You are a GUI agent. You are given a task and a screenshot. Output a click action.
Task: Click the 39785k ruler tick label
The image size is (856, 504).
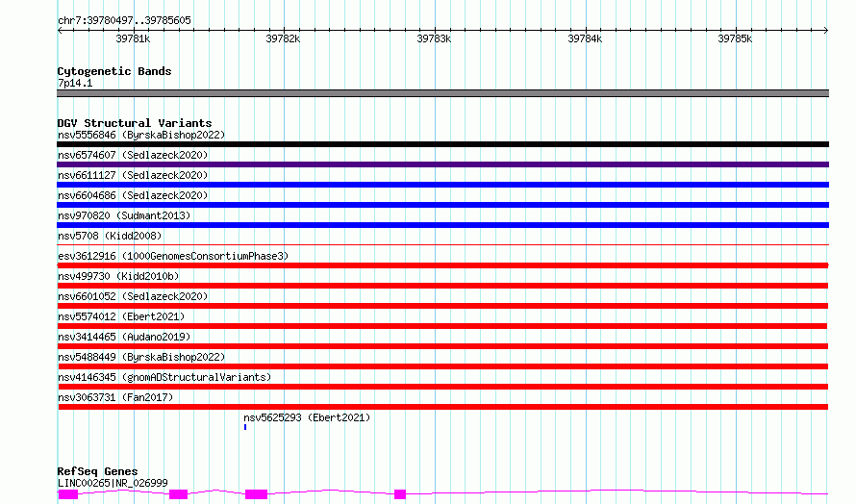tap(735, 38)
